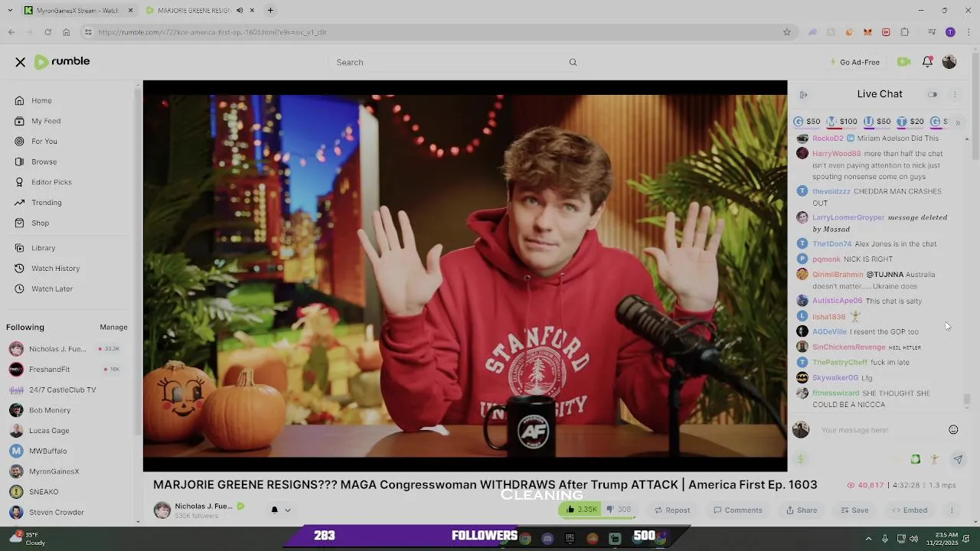The width and height of the screenshot is (980, 551).
Task: Click the golden figure emote icon
Action: 934,459
